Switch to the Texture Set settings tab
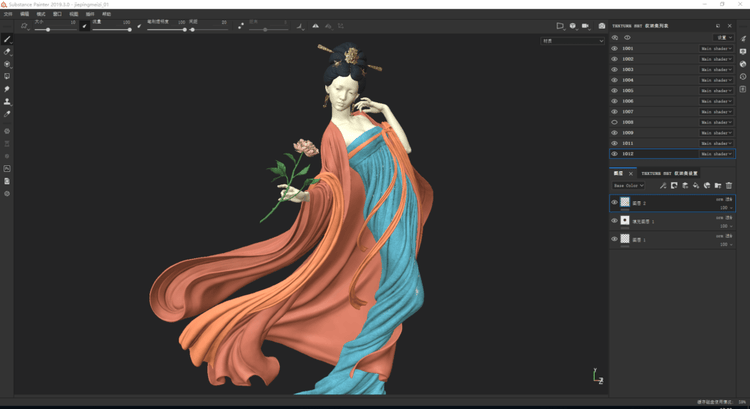This screenshot has width=750, height=409. 669,173
